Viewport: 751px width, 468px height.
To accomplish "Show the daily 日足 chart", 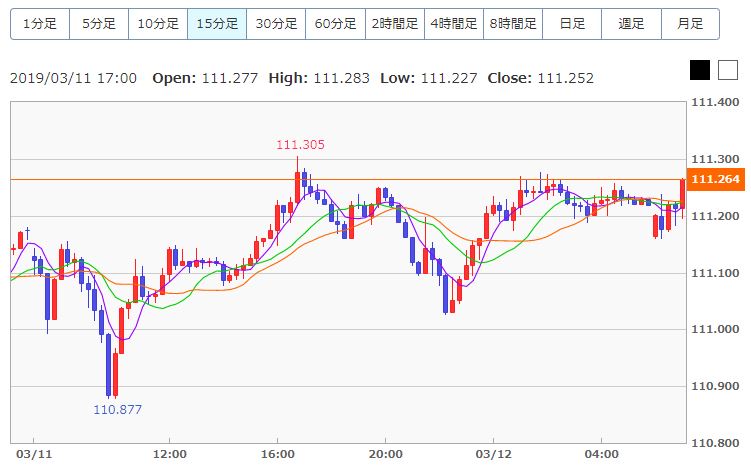I will click(572, 23).
